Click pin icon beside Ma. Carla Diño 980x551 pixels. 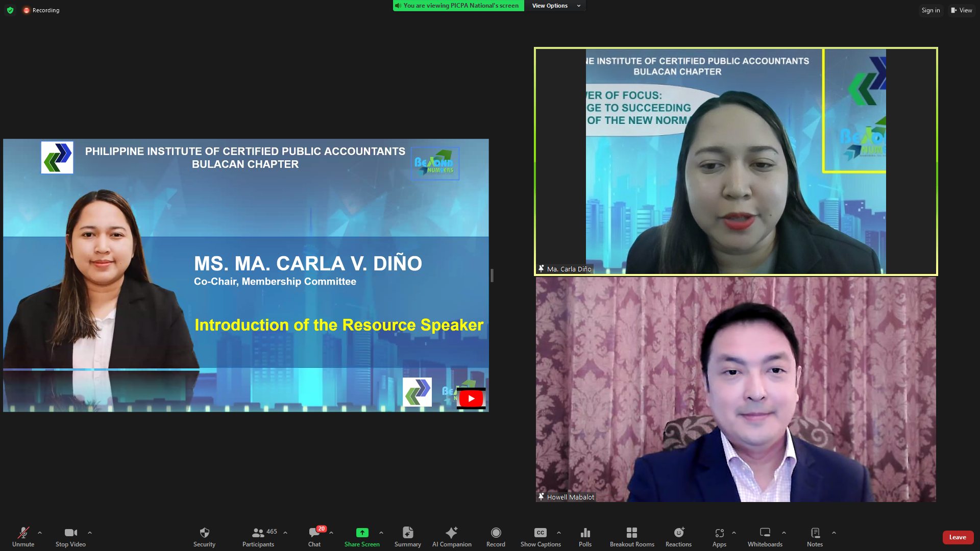tap(541, 268)
